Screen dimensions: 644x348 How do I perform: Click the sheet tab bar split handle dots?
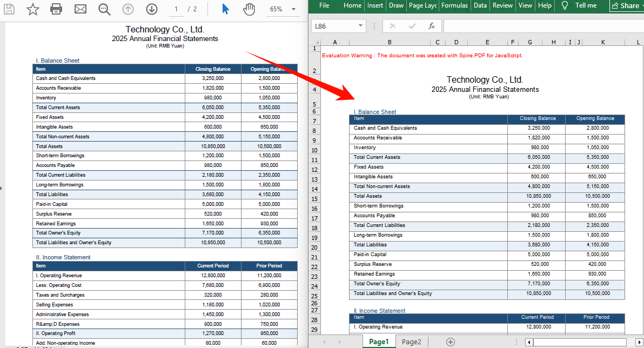click(516, 342)
